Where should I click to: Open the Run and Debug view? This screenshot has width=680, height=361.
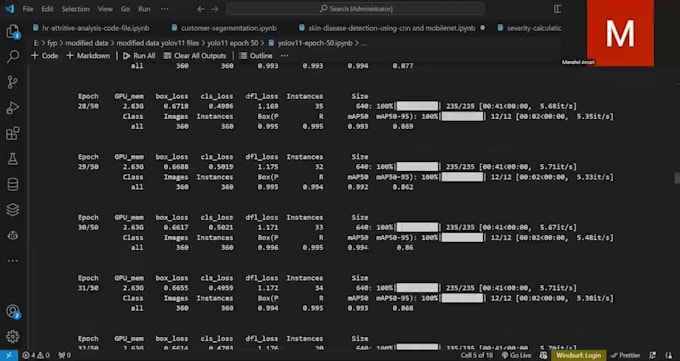(x=13, y=108)
